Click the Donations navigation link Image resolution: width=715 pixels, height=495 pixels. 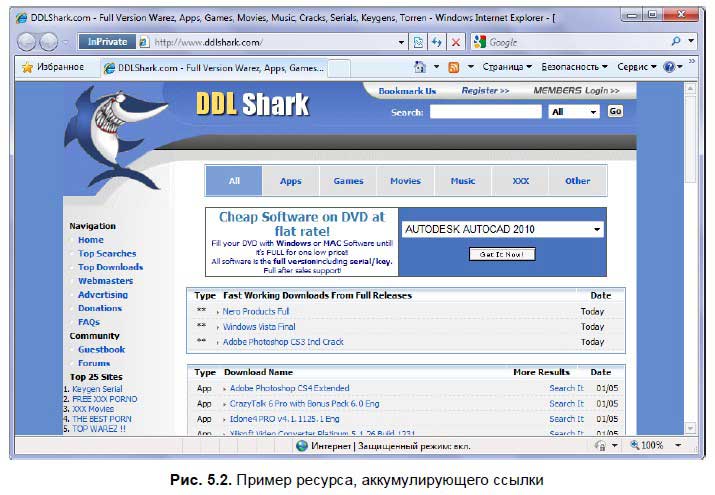(100, 308)
